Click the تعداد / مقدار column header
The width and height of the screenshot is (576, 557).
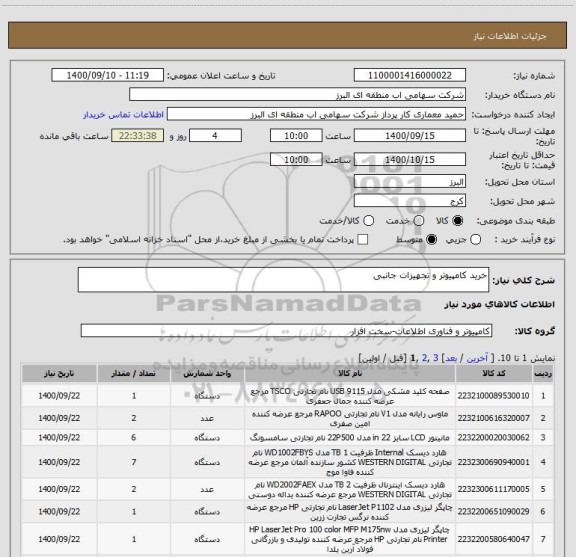pos(134,373)
